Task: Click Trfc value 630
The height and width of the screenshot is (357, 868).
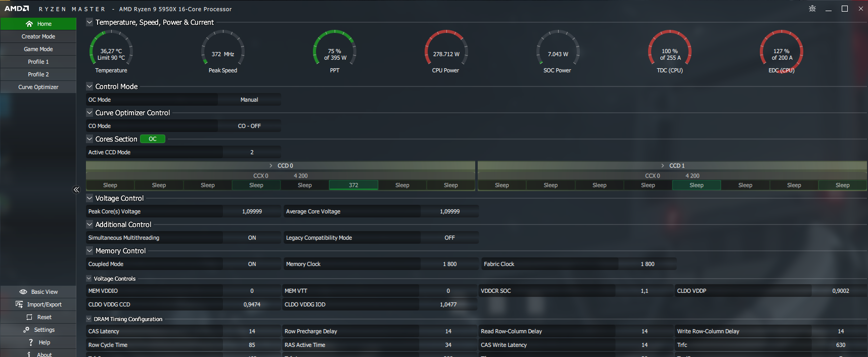Action: pyautogui.click(x=841, y=345)
